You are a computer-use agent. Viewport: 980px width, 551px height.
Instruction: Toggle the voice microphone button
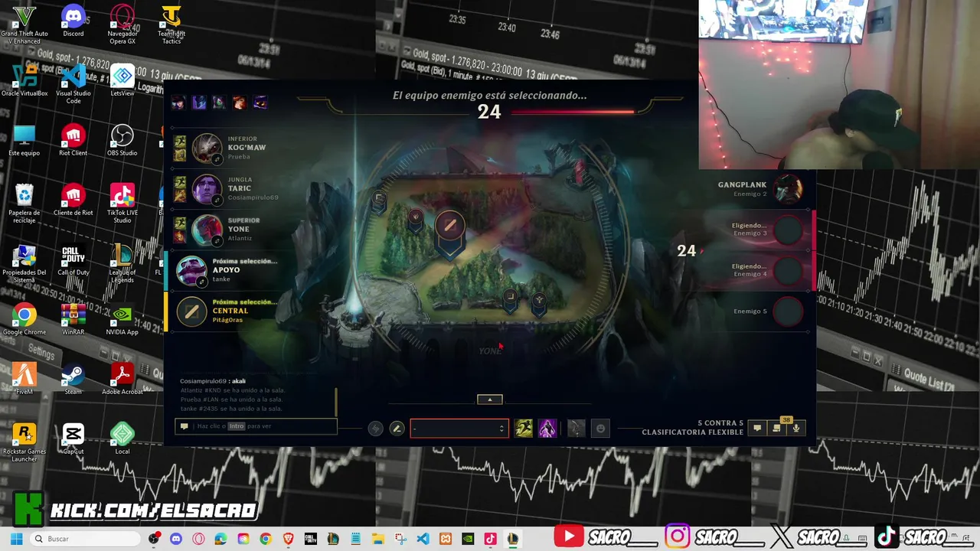coord(796,429)
